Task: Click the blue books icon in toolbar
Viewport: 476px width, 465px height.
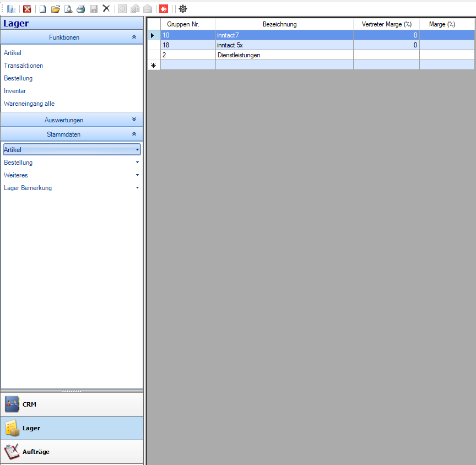Action: (11, 9)
